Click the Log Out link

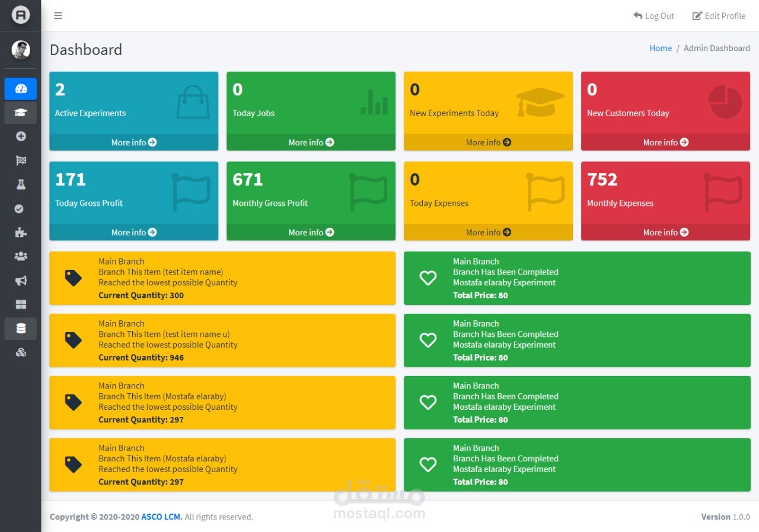(x=653, y=15)
